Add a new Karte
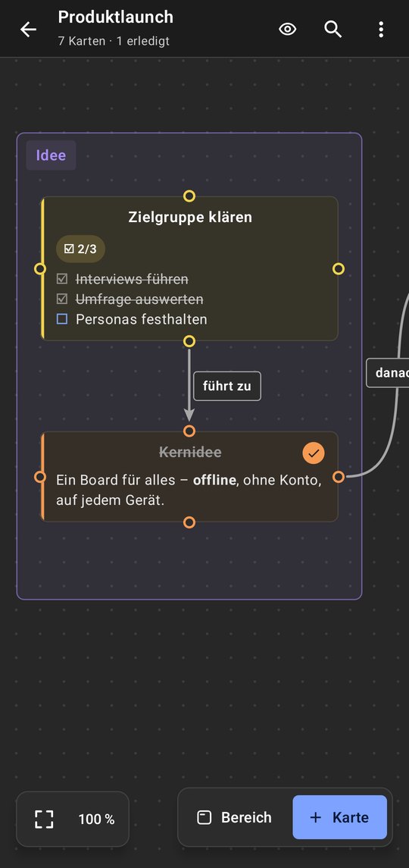Viewport: 409px width, 868px height. click(x=340, y=818)
